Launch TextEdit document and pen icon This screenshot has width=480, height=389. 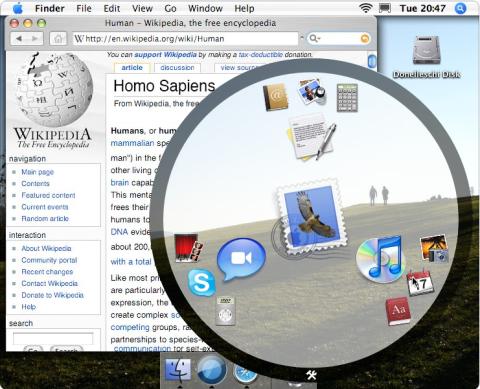click(x=311, y=137)
